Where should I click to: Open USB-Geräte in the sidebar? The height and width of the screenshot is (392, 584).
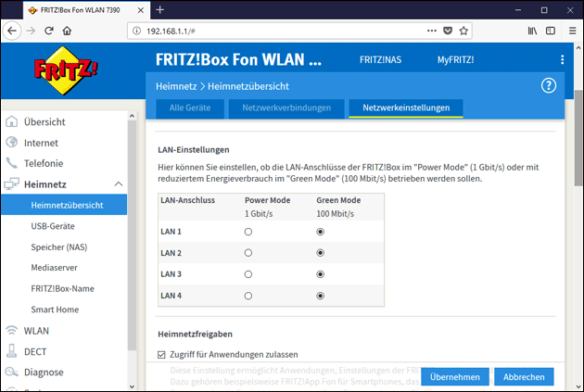[53, 226]
